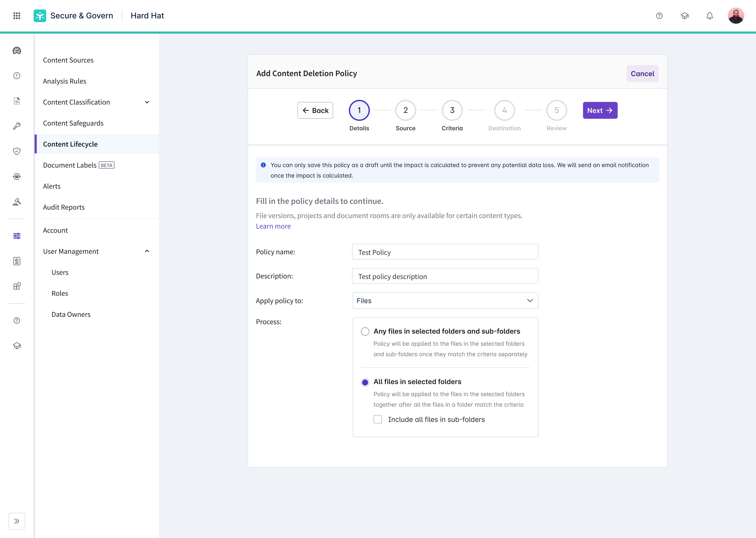Go to Content Sources
Screen dimensions: 756x538
click(68, 60)
